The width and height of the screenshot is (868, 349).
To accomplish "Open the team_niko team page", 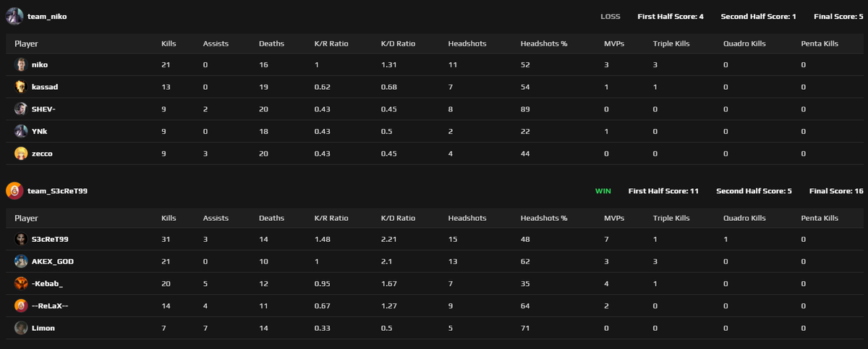I will pos(47,17).
